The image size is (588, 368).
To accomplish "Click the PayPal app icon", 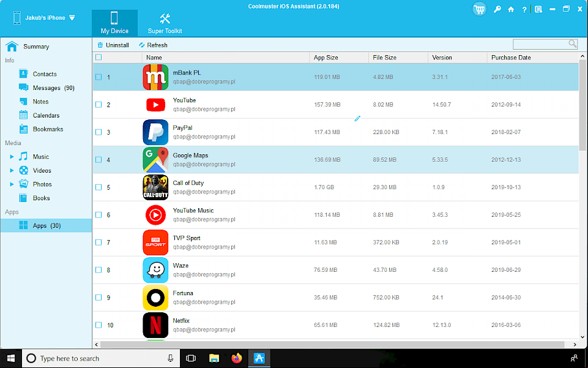I will click(x=155, y=132).
